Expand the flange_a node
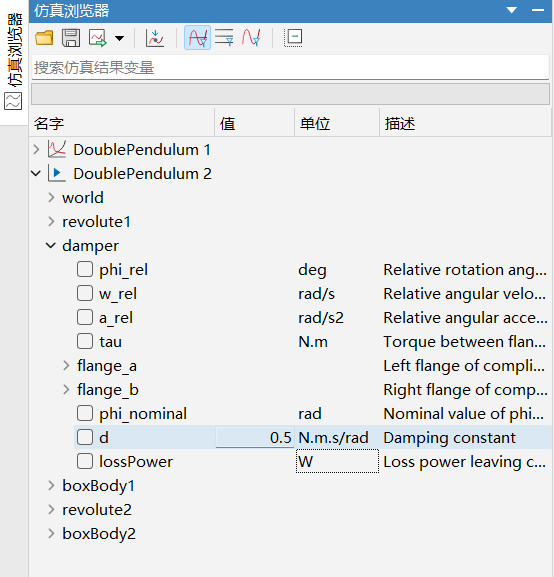 [x=66, y=365]
